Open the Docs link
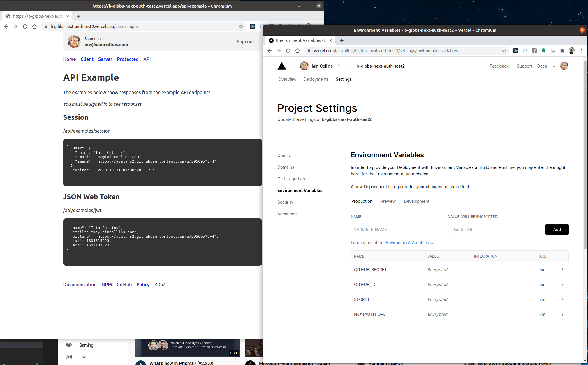Image resolution: width=588 pixels, height=365 pixels. click(x=542, y=66)
